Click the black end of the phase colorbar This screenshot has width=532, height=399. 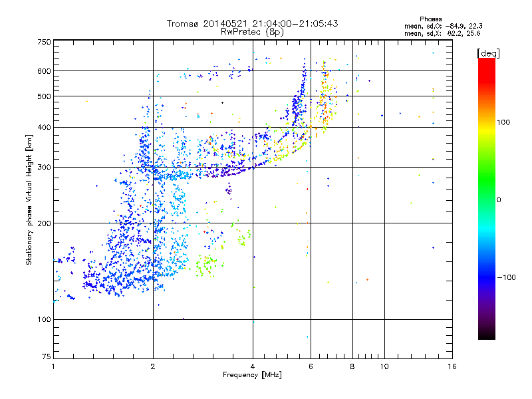click(x=487, y=334)
